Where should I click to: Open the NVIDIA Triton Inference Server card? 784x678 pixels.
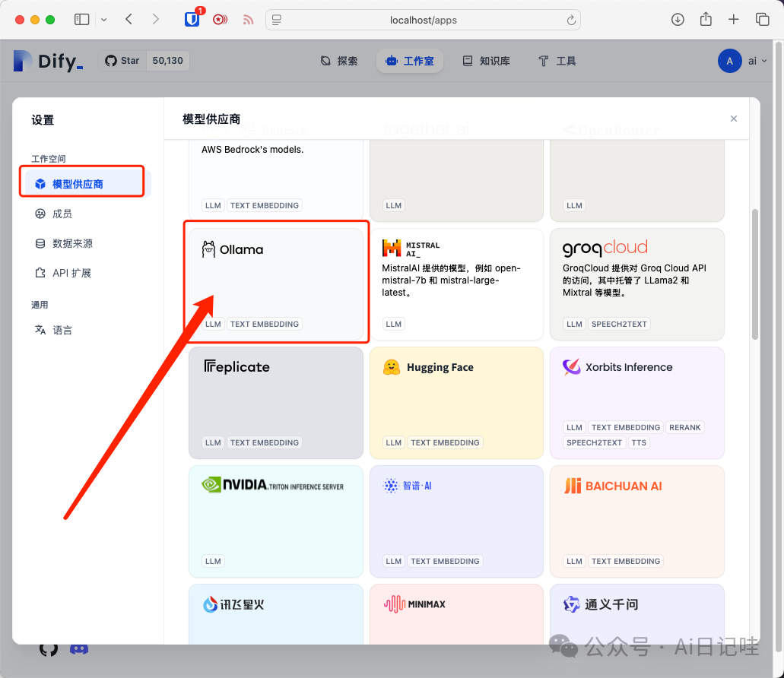point(275,521)
